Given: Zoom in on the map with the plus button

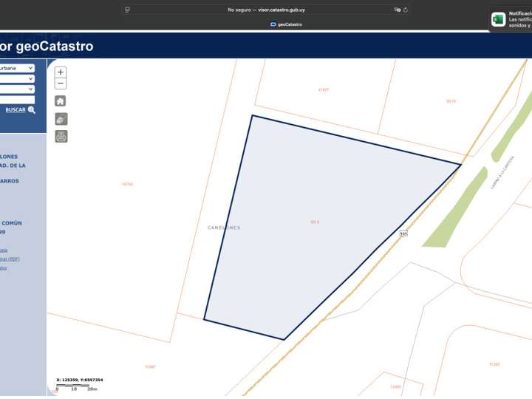Looking at the screenshot, I should tap(61, 72).
